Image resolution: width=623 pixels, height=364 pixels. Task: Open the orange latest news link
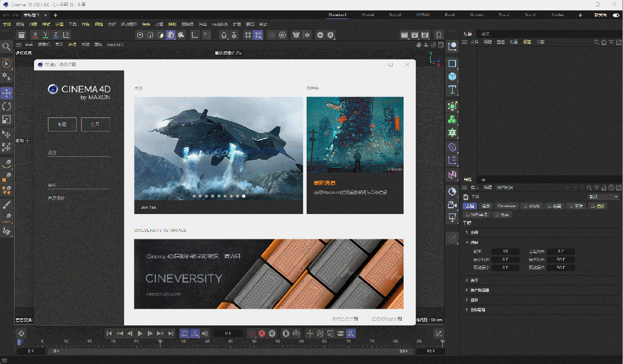[x=324, y=183]
